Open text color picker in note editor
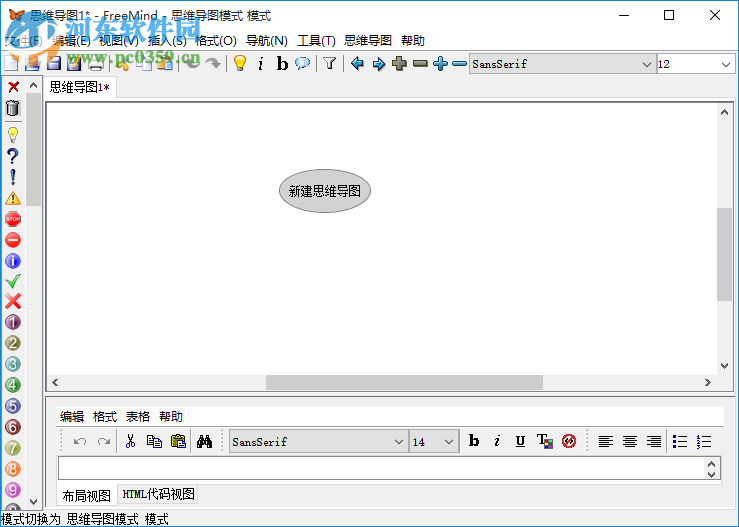This screenshot has width=739, height=527. pyautogui.click(x=545, y=441)
